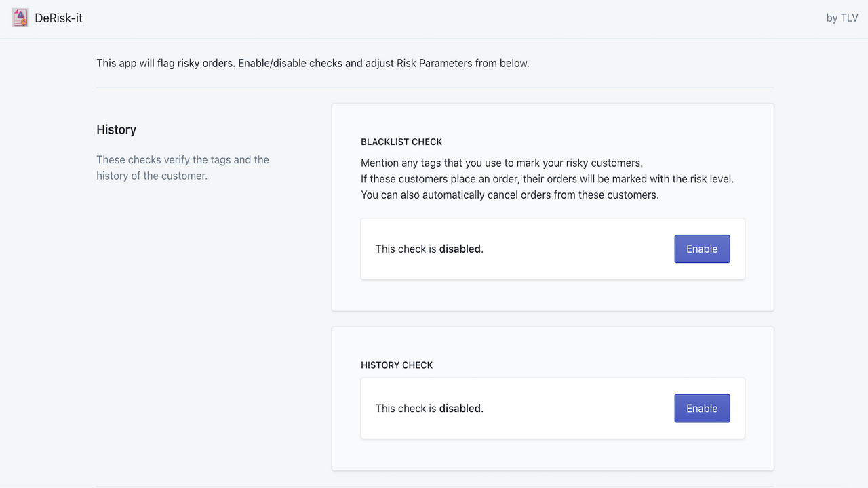
Task: Click the bold 'disabled' word under History Check
Action: coord(460,409)
